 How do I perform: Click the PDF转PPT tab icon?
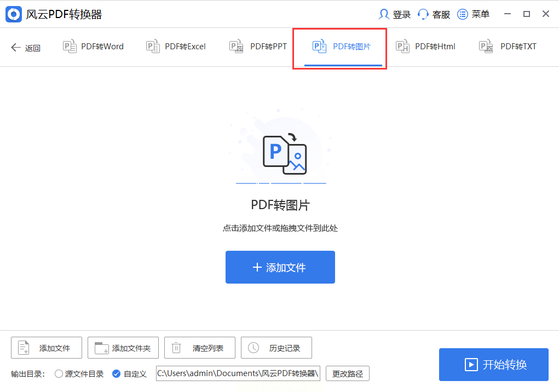click(236, 47)
